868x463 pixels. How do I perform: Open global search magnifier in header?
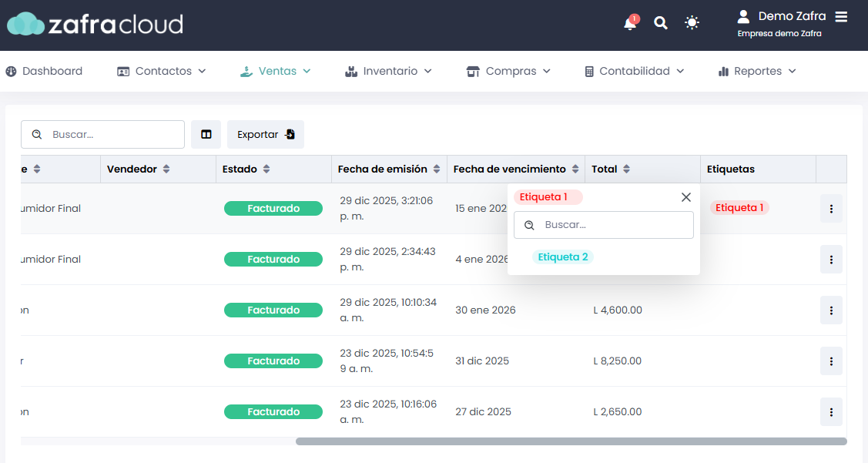(x=660, y=22)
